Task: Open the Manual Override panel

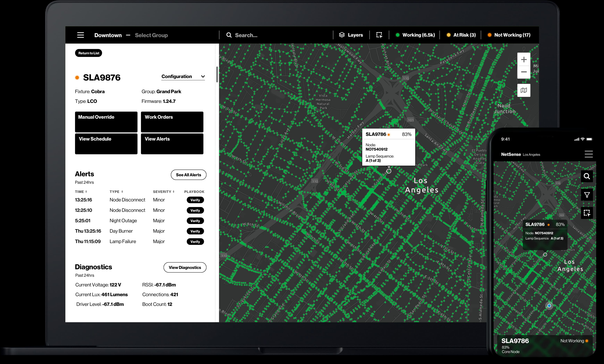Action: 106,122
